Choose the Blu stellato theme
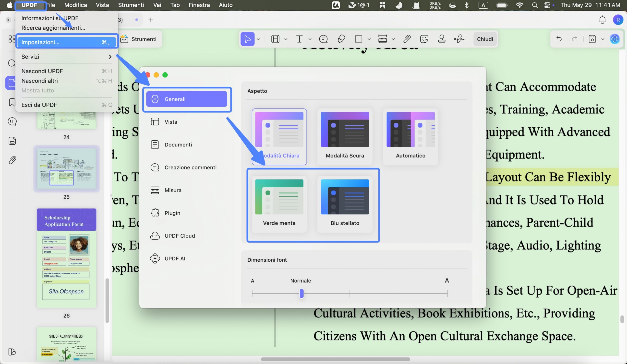The image size is (627, 364). click(345, 204)
